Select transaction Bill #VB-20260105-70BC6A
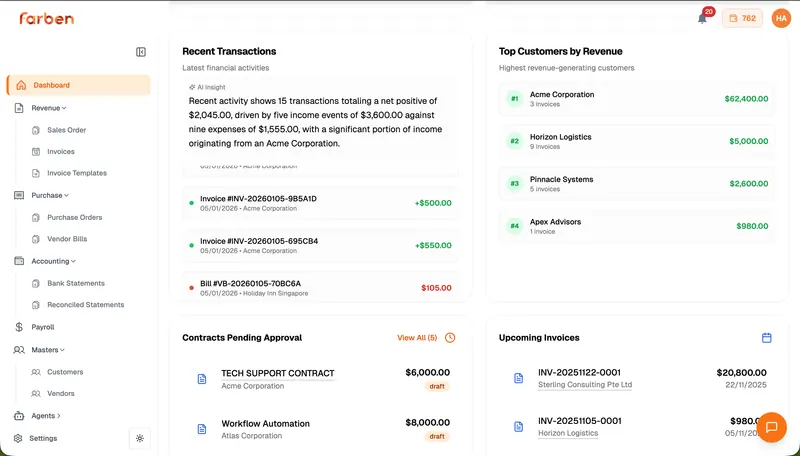The width and height of the screenshot is (800, 456). (x=320, y=287)
